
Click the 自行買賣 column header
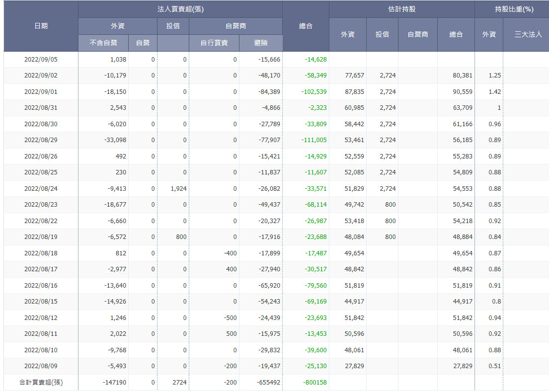click(214, 43)
